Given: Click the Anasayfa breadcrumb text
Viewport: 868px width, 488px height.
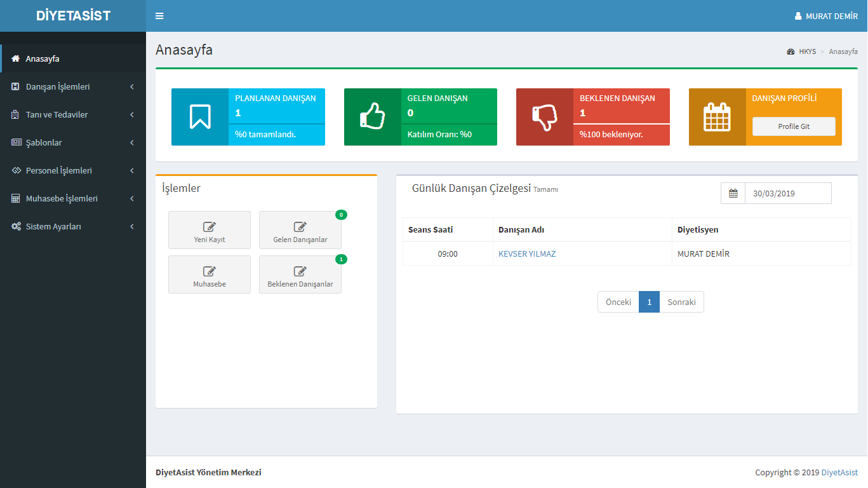Looking at the screenshot, I should (843, 51).
